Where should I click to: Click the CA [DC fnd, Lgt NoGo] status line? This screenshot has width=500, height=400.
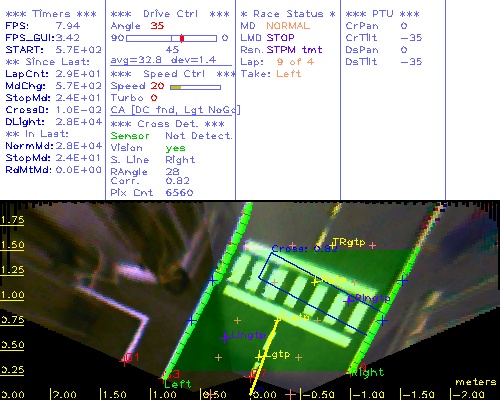[x=175, y=110]
